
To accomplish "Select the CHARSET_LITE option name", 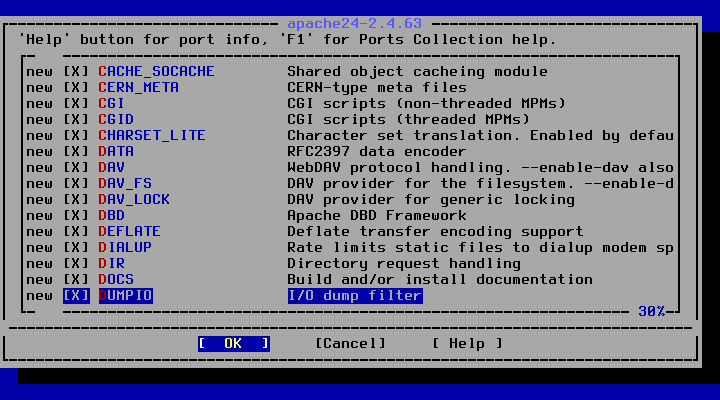I will [152, 136].
